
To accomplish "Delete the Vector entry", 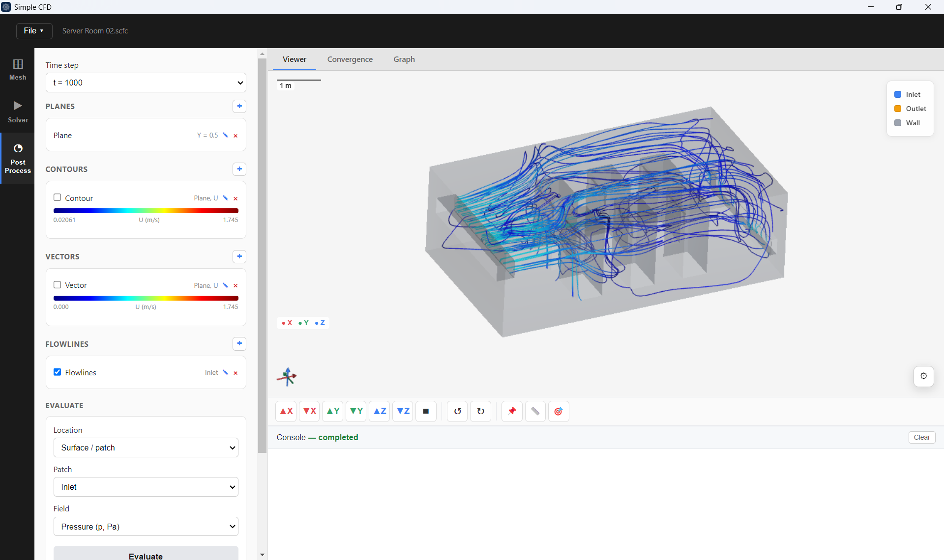I will (x=236, y=286).
